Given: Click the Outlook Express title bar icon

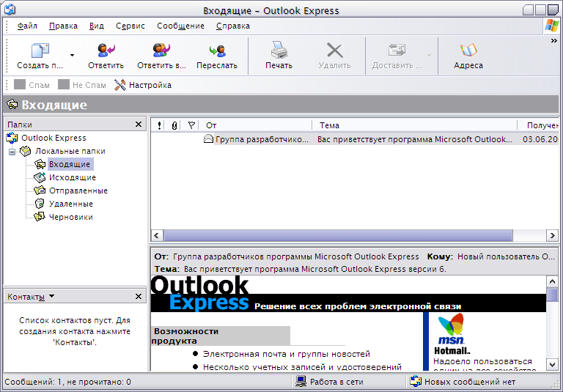Looking at the screenshot, I should point(10,9).
